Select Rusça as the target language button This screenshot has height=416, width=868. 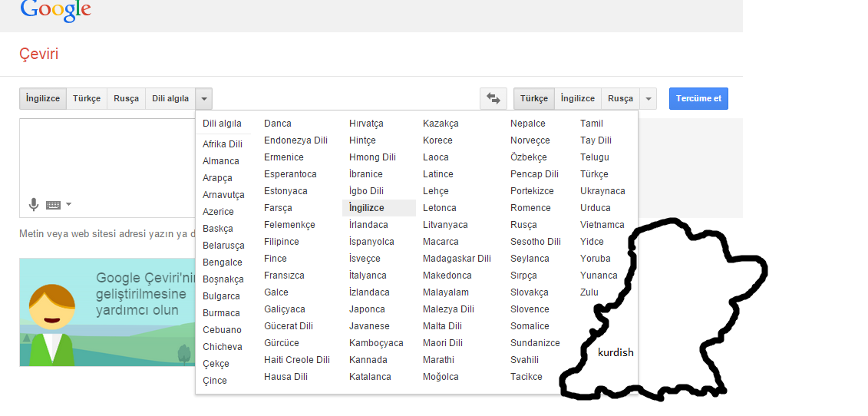(620, 99)
